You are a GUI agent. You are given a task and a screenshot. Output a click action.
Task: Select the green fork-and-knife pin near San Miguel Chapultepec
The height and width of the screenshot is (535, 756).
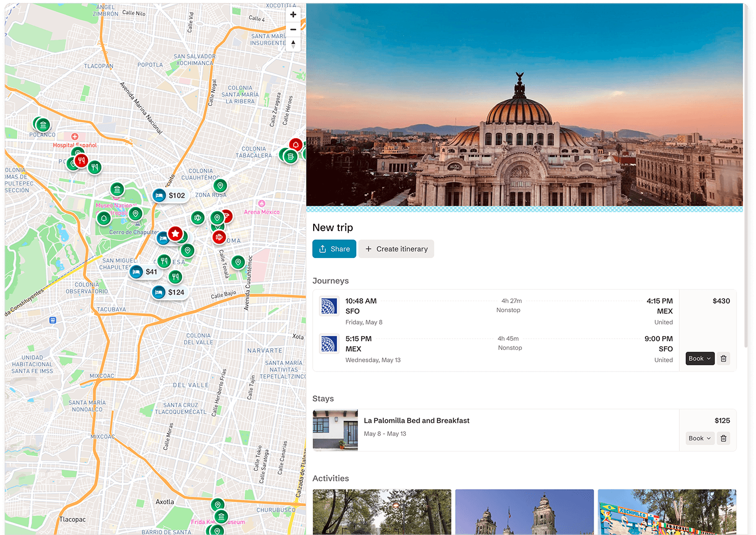pos(164,261)
